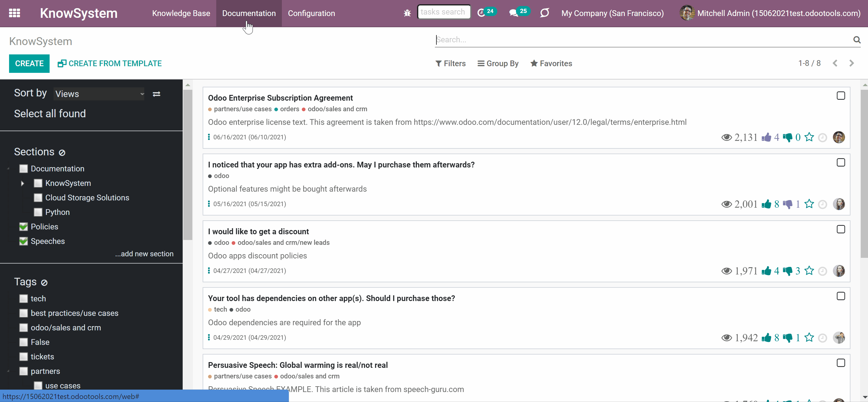Like the extra add-ons article

tap(766, 204)
